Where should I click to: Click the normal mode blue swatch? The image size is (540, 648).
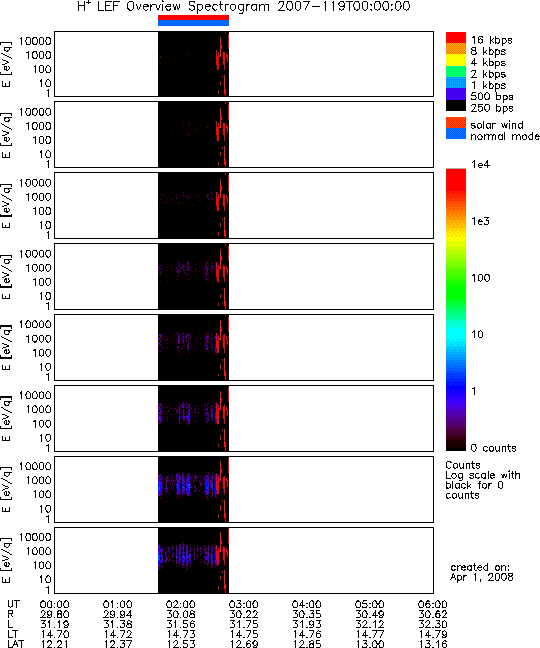(x=456, y=133)
